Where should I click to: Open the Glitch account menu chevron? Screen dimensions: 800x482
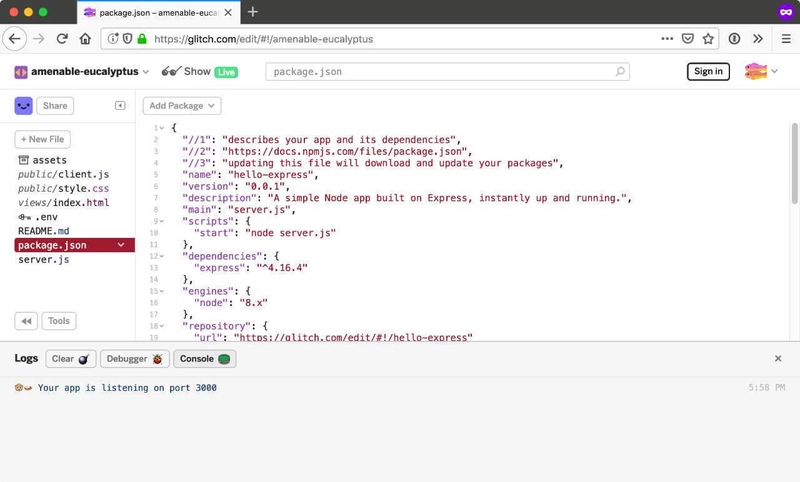click(774, 71)
